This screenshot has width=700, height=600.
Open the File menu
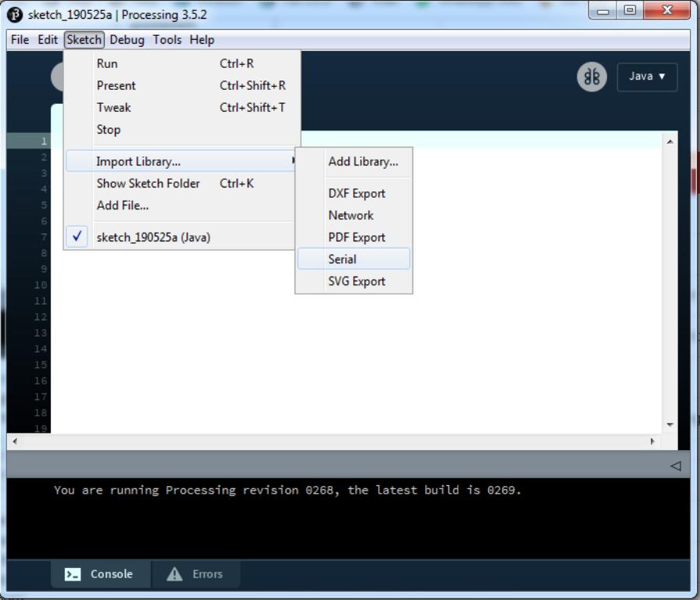pos(20,40)
